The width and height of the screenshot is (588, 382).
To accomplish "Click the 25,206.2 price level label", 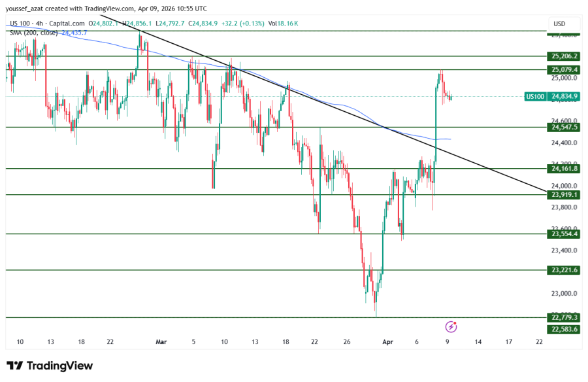I will click(x=565, y=57).
